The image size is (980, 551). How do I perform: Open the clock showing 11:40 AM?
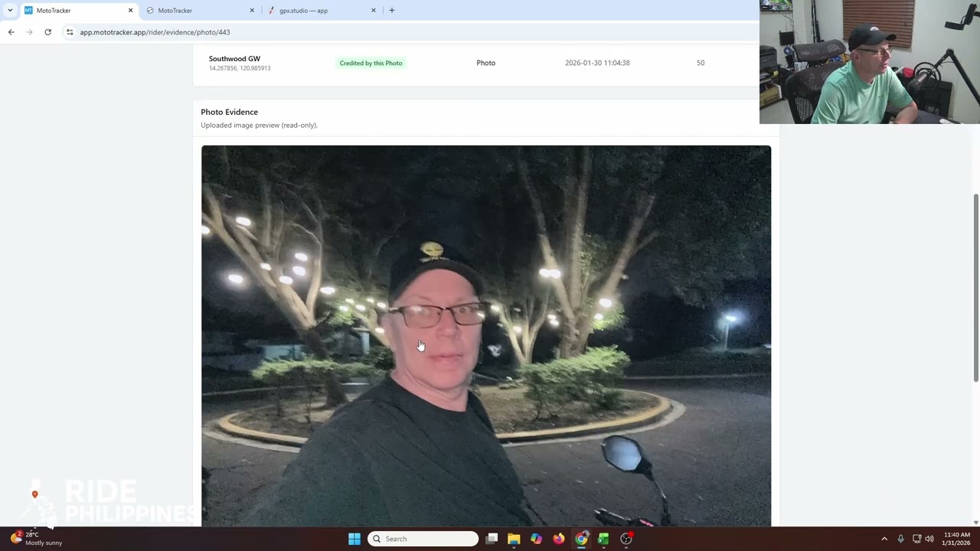[x=957, y=539]
